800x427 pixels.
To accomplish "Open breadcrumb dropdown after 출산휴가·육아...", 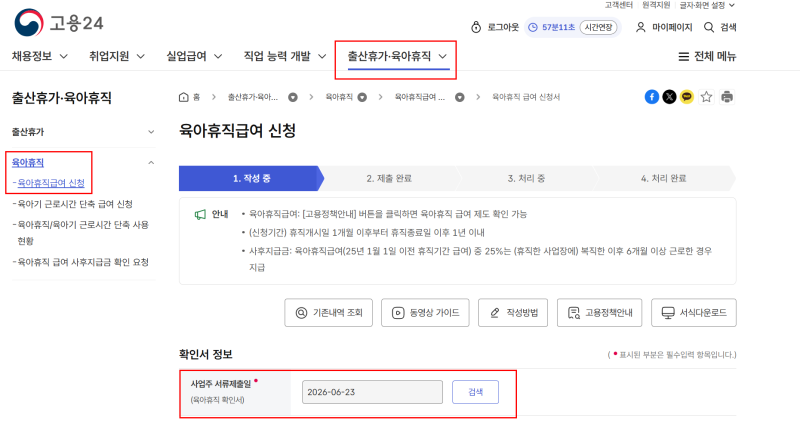I will click(x=293, y=97).
